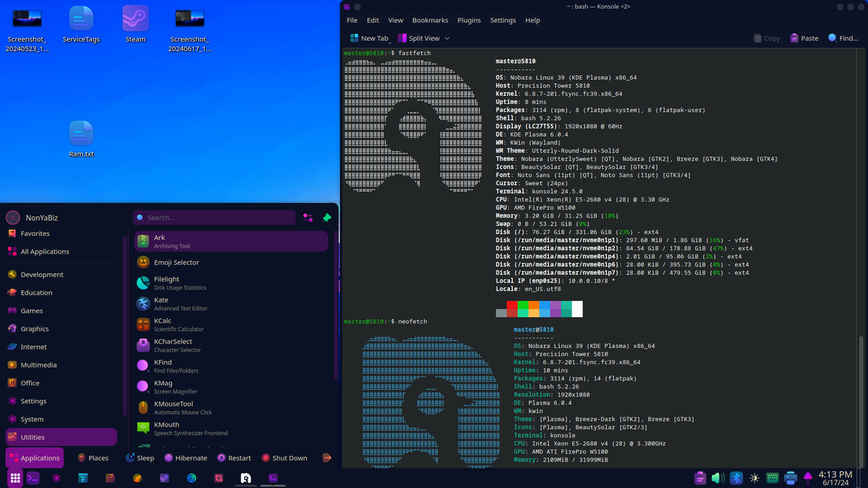Screen dimensions: 868x488
Task: Open clipboard tray icon
Action: (701, 478)
